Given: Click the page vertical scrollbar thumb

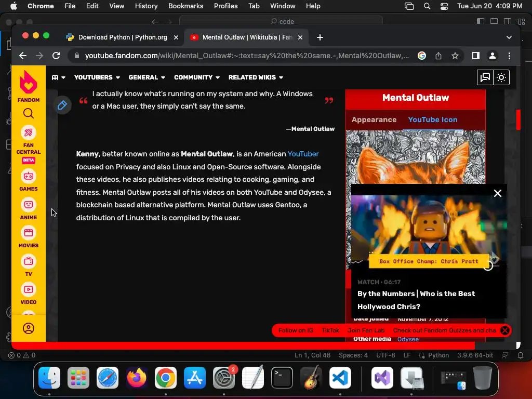Looking at the screenshot, I should point(518,119).
